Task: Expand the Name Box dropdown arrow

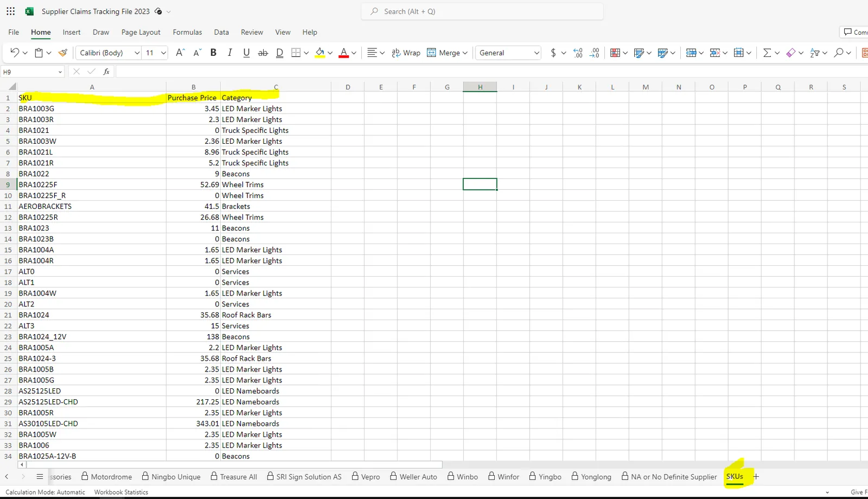Action: click(x=60, y=72)
